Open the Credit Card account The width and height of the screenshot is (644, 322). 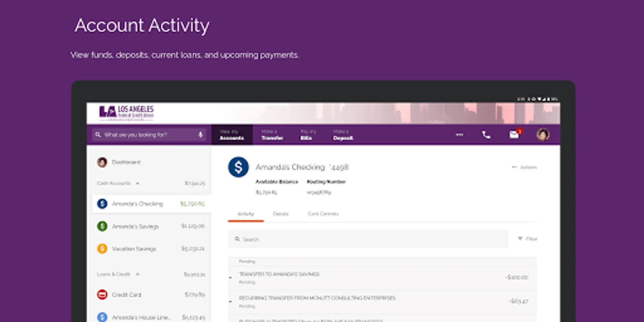(151, 294)
